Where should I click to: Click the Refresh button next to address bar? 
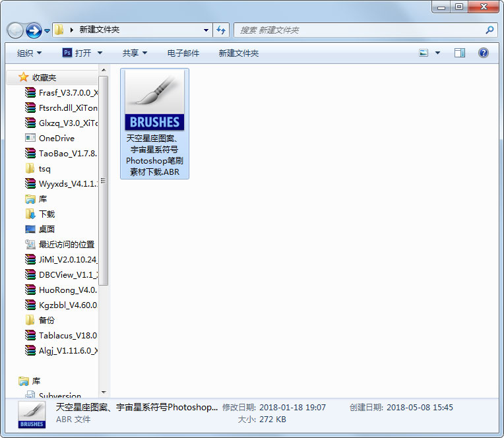[221, 30]
